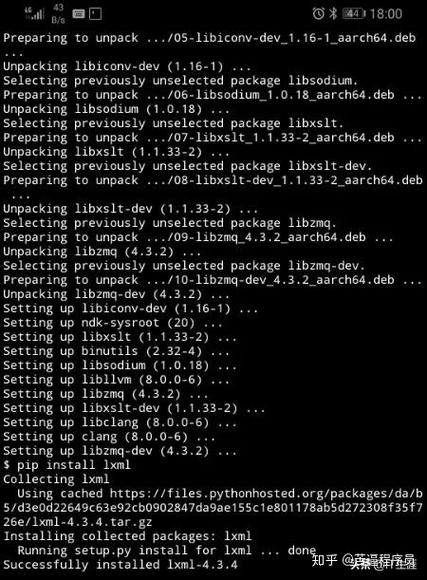
Task: Tap the square notification icon beside keyboard icon
Action: pyautogui.click(x=95, y=14)
